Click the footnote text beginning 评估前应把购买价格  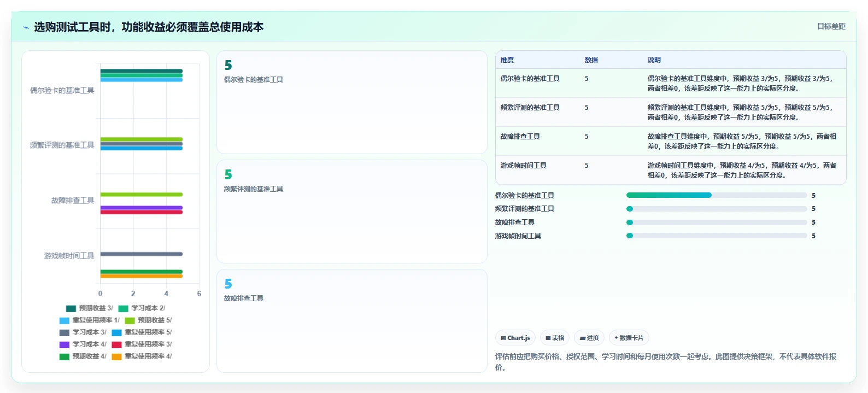666,362
